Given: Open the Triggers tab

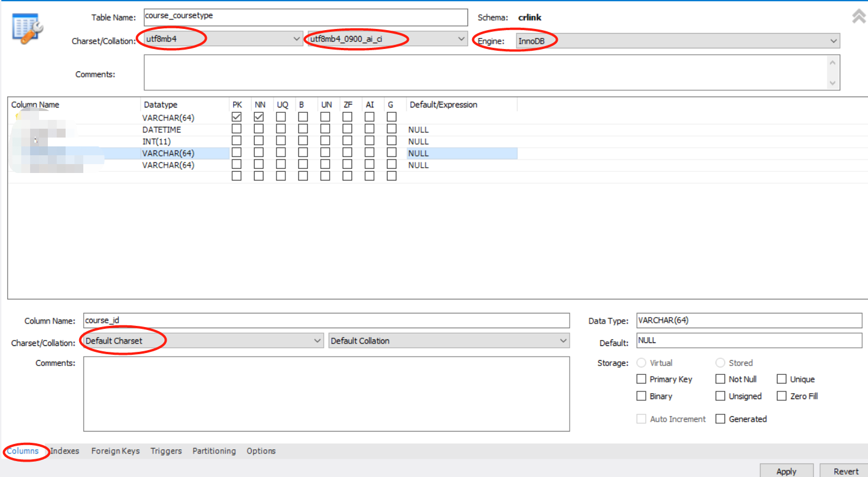Looking at the screenshot, I should coord(165,450).
